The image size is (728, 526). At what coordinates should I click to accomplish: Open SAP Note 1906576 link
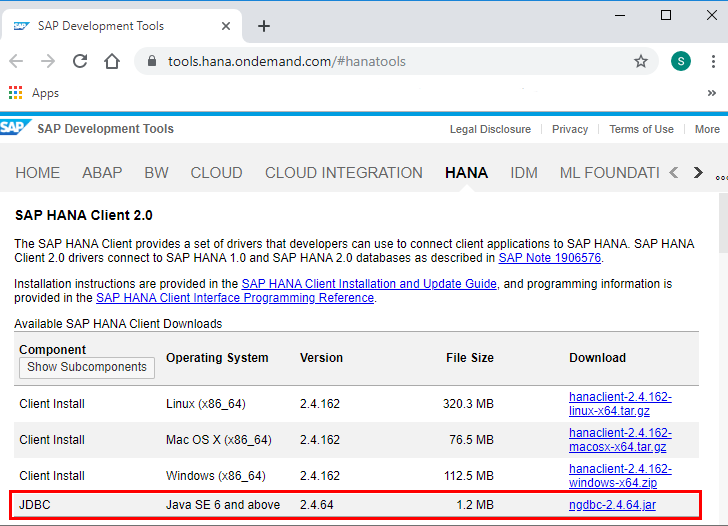(x=550, y=258)
